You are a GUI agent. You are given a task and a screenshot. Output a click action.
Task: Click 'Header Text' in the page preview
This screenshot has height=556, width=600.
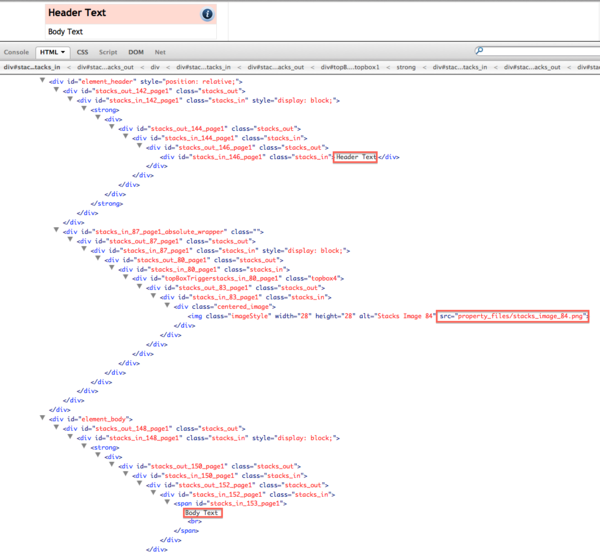coord(77,13)
